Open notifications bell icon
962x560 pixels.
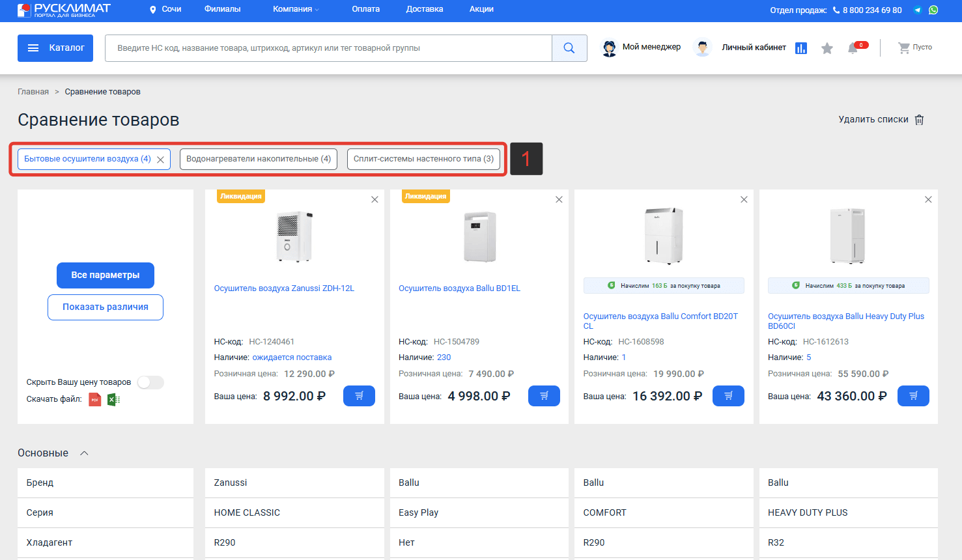pos(853,48)
